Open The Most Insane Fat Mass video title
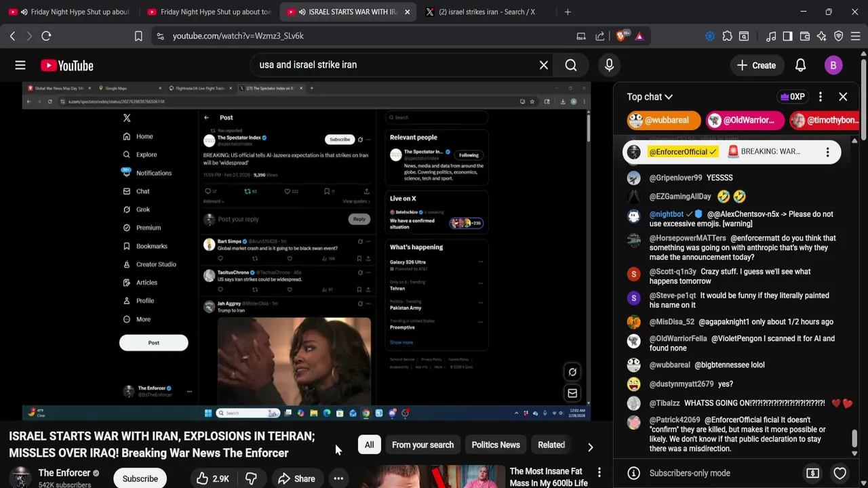Viewport: 868px width, 488px height. 549,477
